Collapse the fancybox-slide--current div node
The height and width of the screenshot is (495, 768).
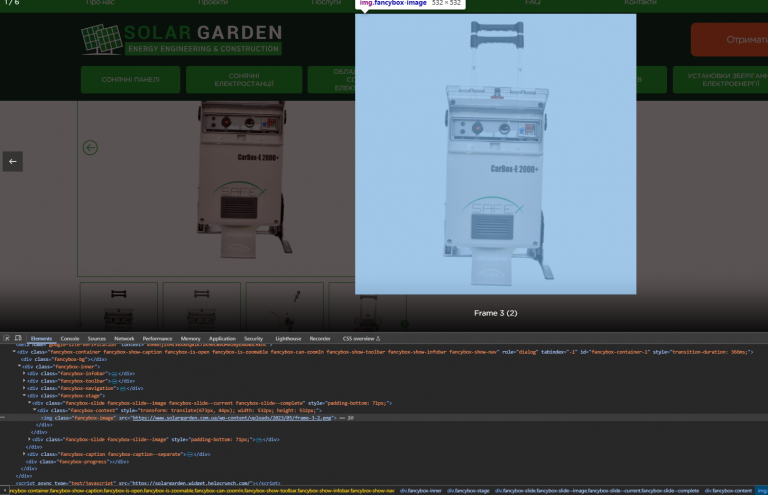tap(29, 403)
